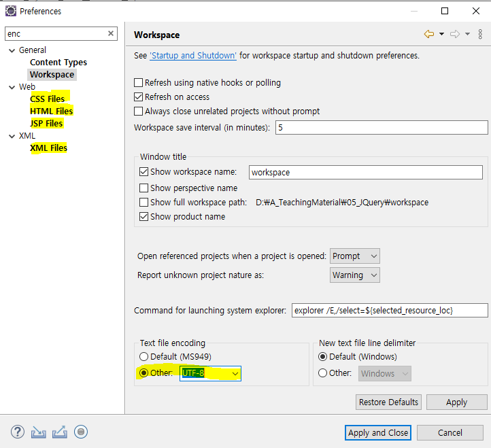Click the export preferences icon
Screen dimensions: 491x448
(x=59, y=432)
